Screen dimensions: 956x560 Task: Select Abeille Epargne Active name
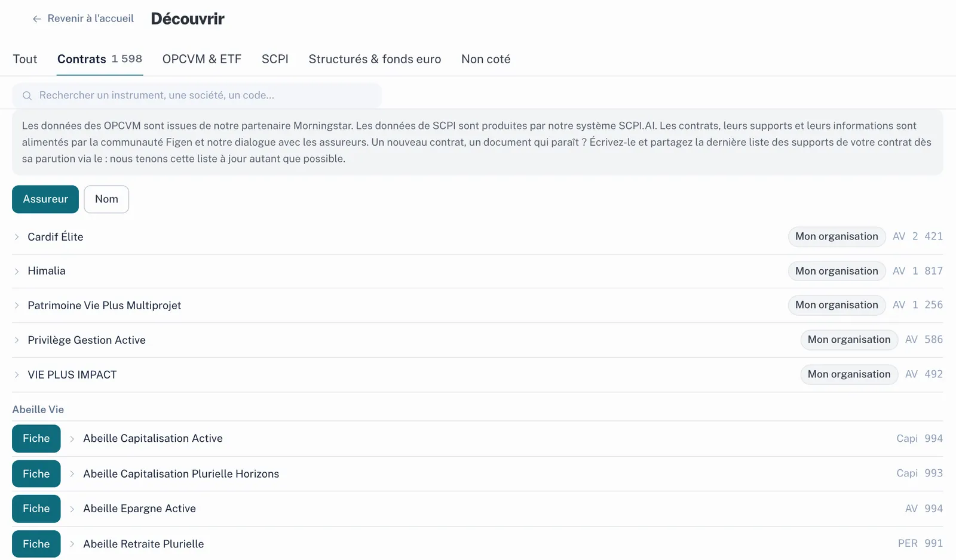(x=140, y=509)
